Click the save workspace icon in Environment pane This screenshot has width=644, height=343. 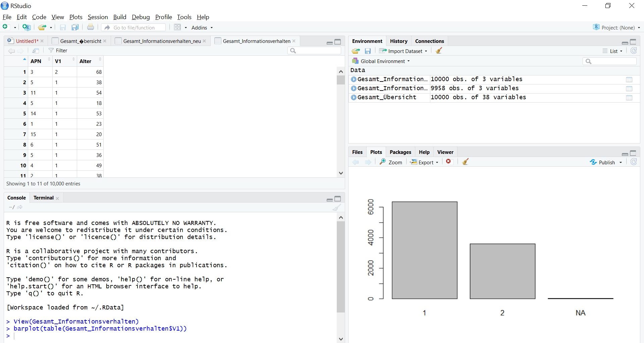pyautogui.click(x=368, y=51)
